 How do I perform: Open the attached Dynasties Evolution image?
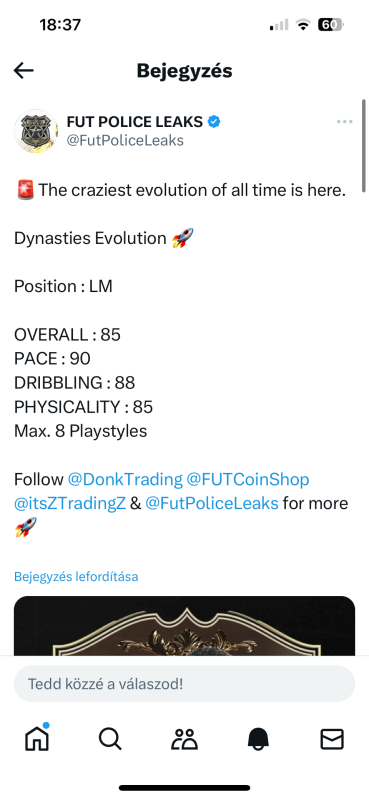[184, 626]
